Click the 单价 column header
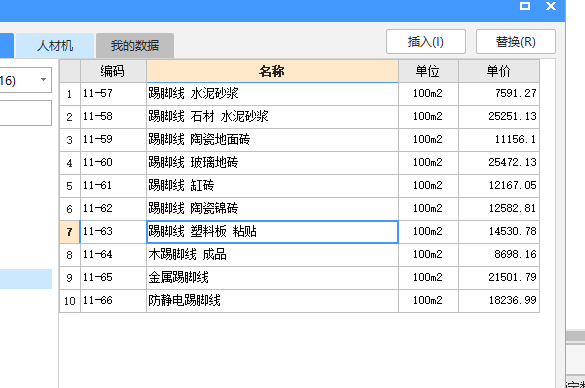This screenshot has width=585, height=388. [499, 71]
